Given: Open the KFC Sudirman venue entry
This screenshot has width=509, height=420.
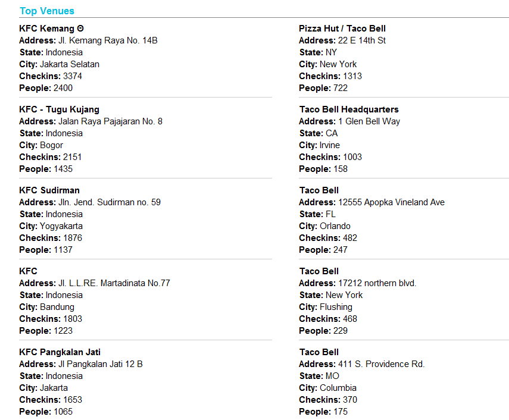Looking at the screenshot, I should coord(49,190).
